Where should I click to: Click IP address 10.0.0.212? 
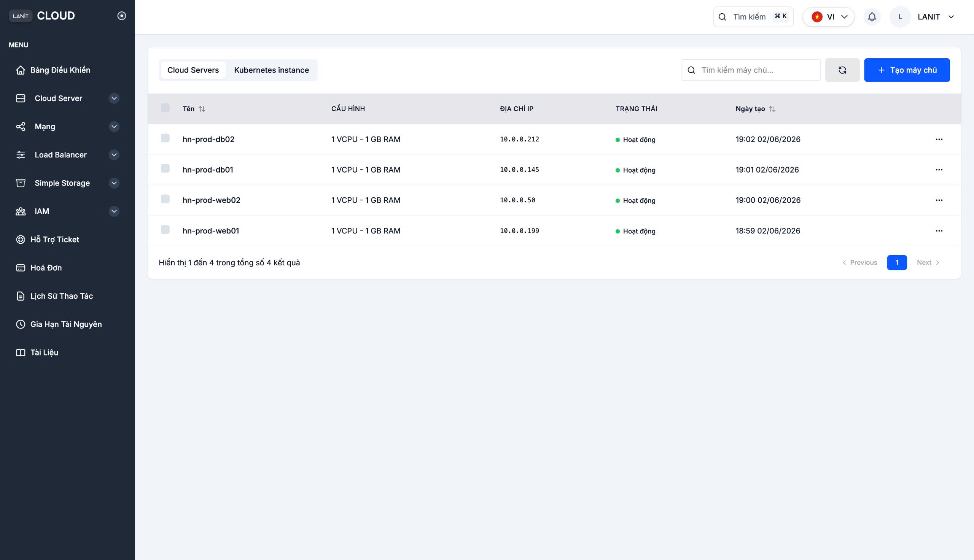519,139
